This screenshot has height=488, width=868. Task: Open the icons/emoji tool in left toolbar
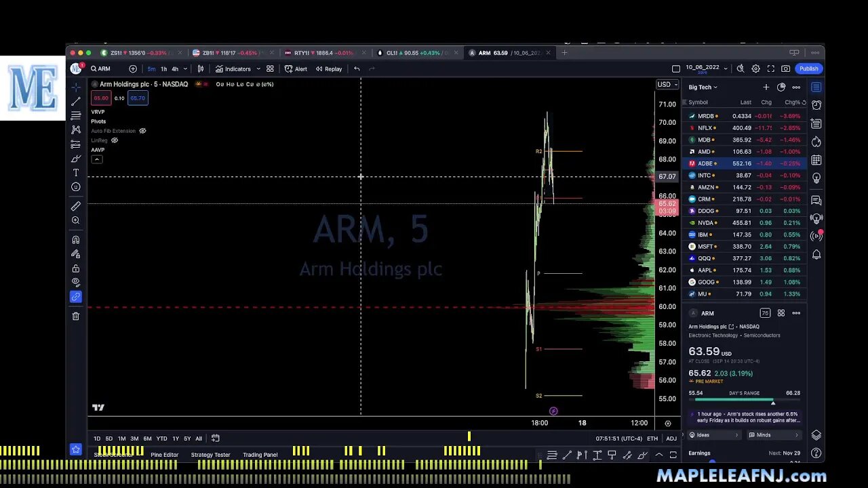coord(76,187)
